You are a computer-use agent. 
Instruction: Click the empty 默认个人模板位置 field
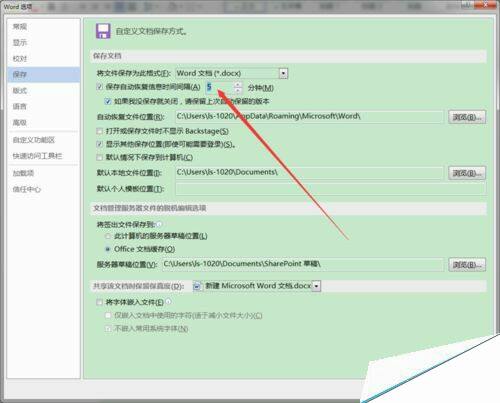coord(330,189)
